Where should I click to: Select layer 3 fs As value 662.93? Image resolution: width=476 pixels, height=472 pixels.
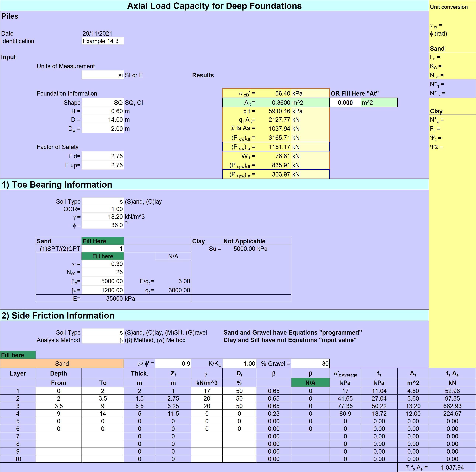452,406
